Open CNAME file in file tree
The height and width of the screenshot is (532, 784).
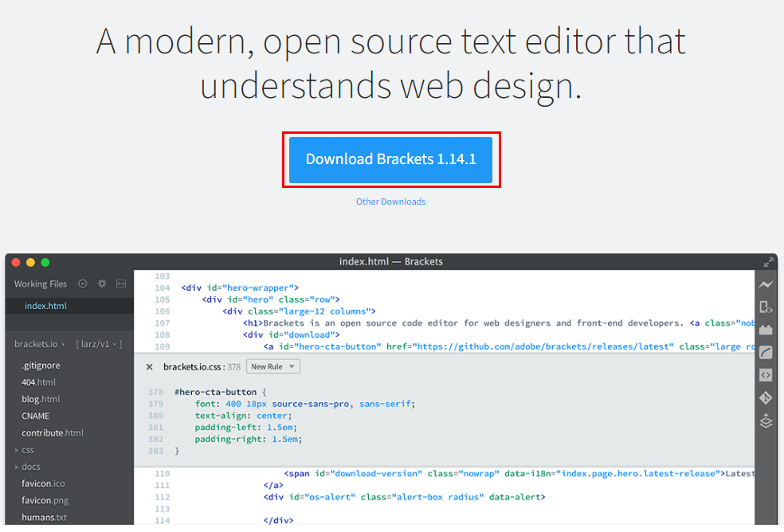coord(35,416)
